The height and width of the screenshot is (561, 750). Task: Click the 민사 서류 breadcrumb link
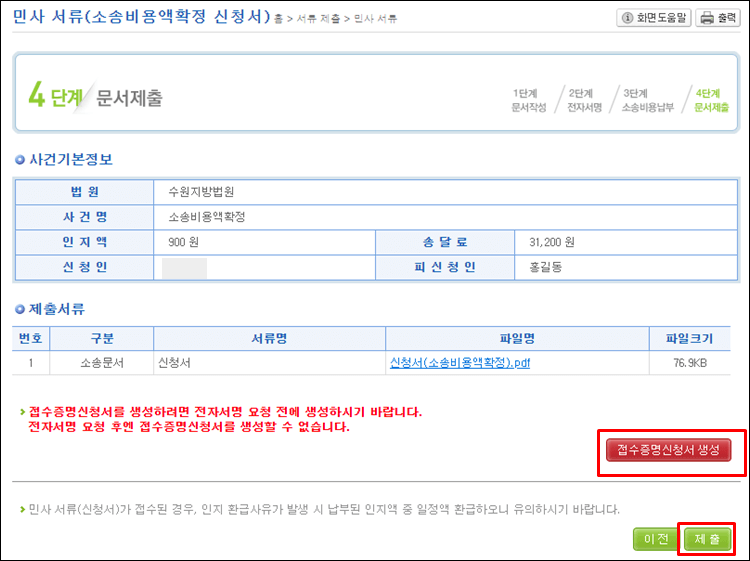click(375, 19)
